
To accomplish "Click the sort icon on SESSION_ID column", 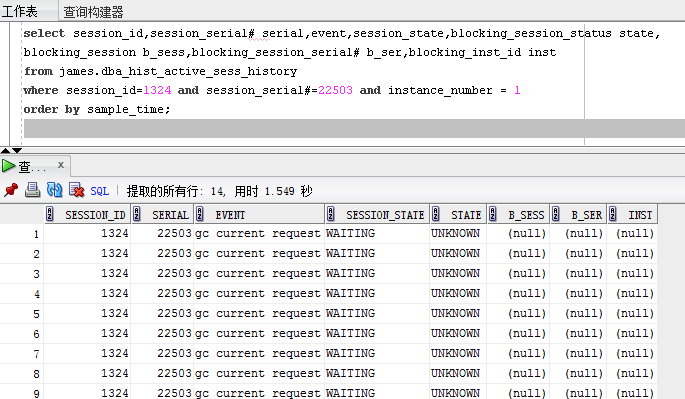I will [49, 214].
